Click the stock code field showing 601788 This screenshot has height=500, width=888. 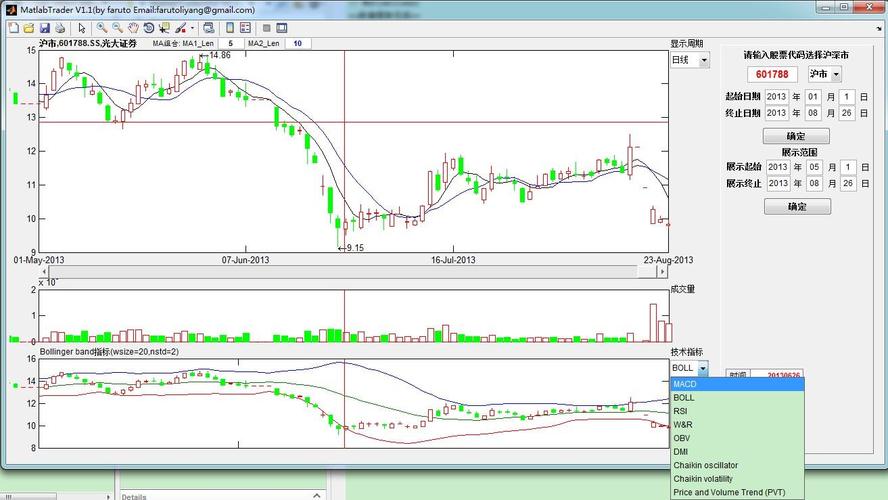[x=771, y=74]
